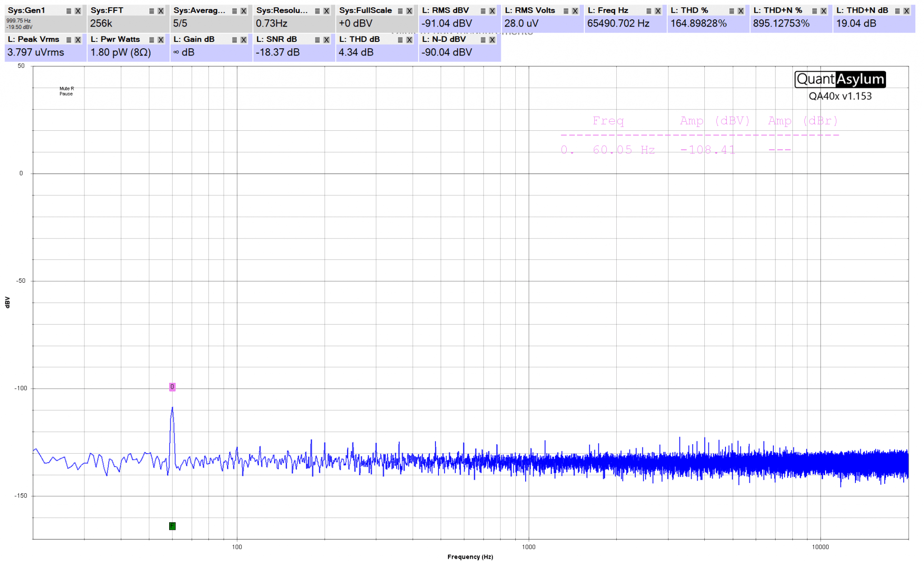Close the Sys:FFT tile
Image resolution: width=924 pixels, height=565 pixels.
161,11
